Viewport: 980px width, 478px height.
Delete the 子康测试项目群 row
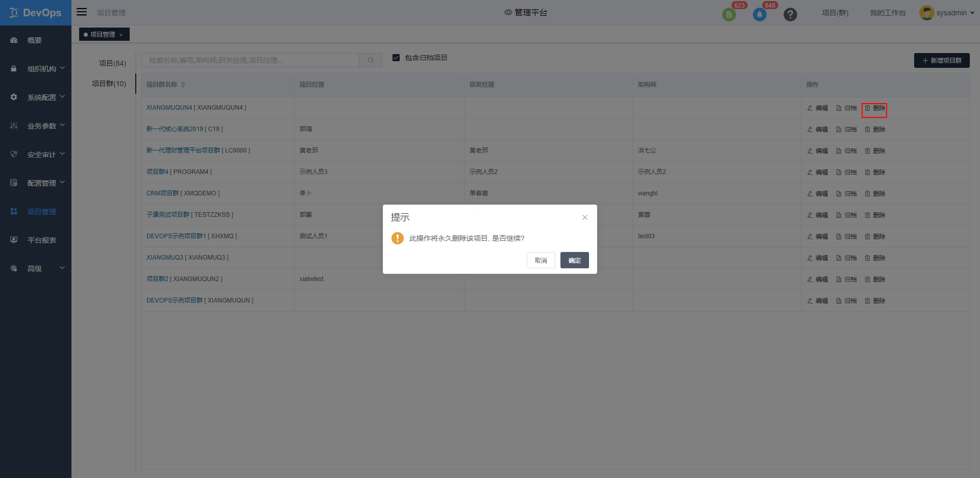pos(874,215)
